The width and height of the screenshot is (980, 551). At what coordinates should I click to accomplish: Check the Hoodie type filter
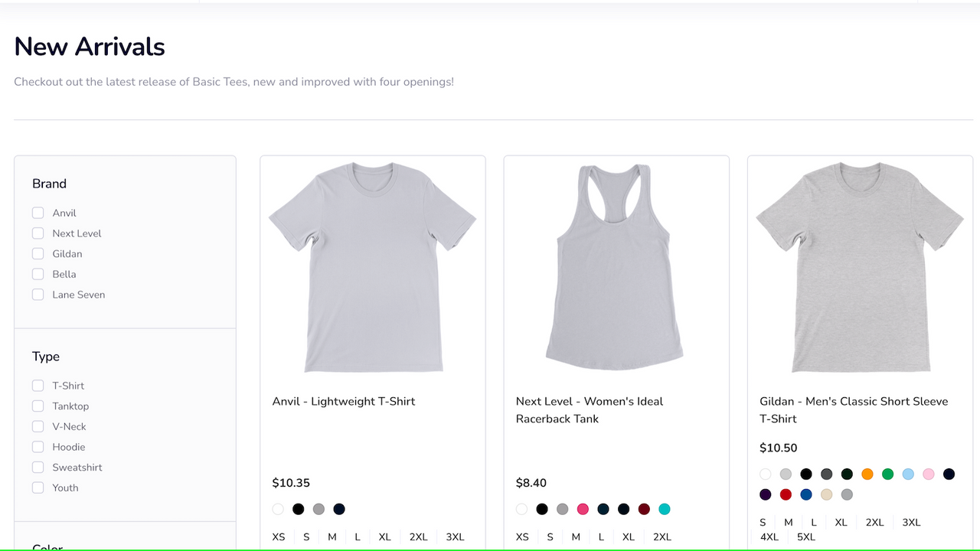pos(38,446)
